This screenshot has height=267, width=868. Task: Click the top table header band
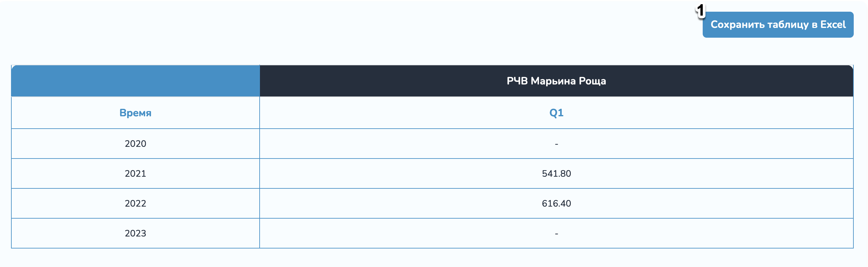pyautogui.click(x=371, y=81)
